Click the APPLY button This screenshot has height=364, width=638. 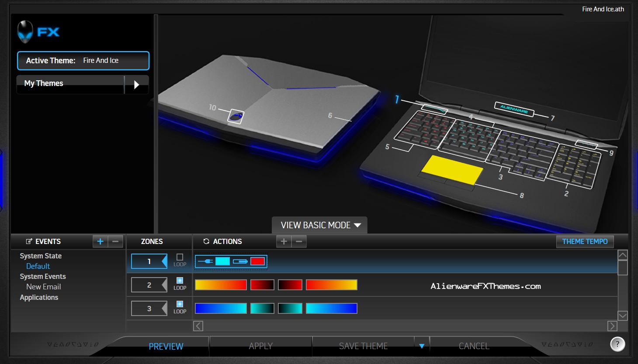click(261, 346)
